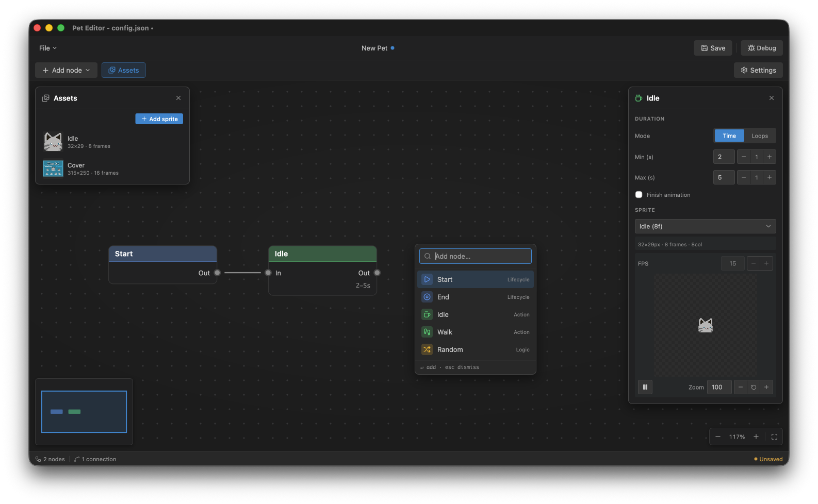Close the Idle properties panel

tap(772, 98)
